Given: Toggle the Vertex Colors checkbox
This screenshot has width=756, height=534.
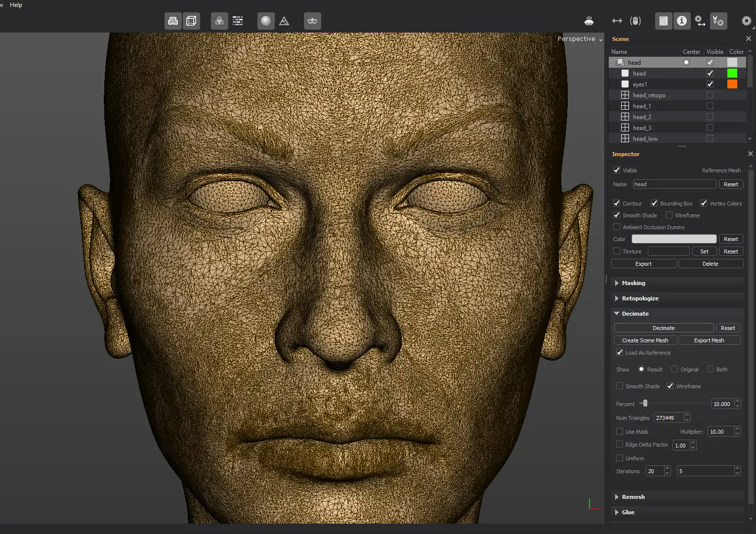Looking at the screenshot, I should pyautogui.click(x=704, y=203).
